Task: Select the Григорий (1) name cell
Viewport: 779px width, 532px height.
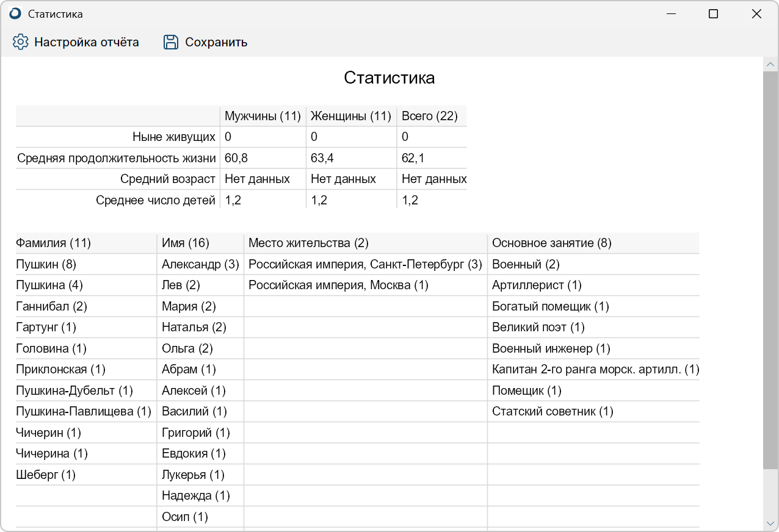Action: point(200,433)
